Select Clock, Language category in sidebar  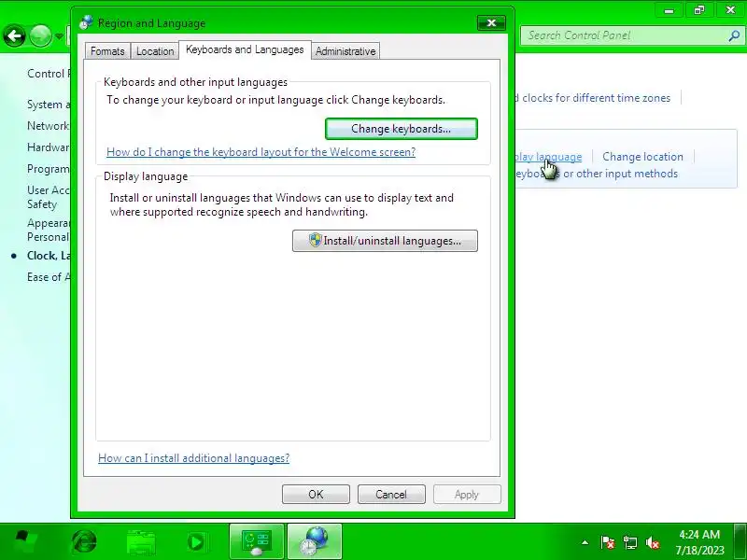pyautogui.click(x=49, y=256)
